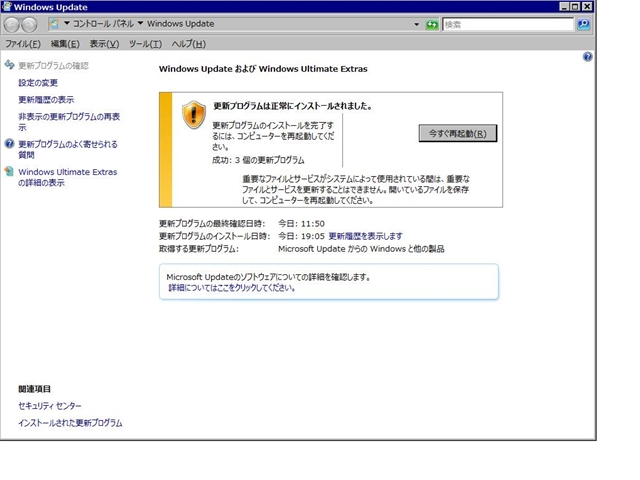640x480 pixels.
Task: Click the Back navigation arrow button
Action: 12,25
